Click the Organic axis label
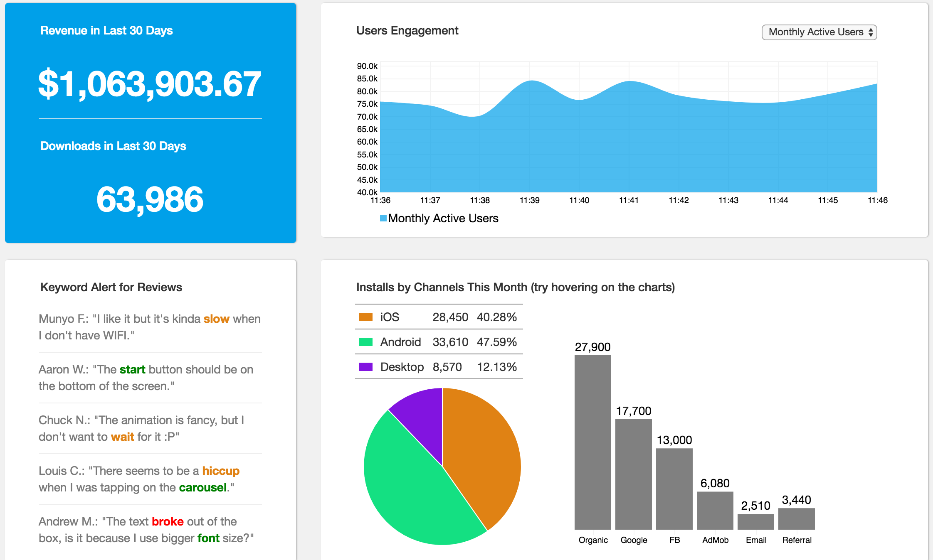Viewport: 933px width, 560px height. pos(593,540)
